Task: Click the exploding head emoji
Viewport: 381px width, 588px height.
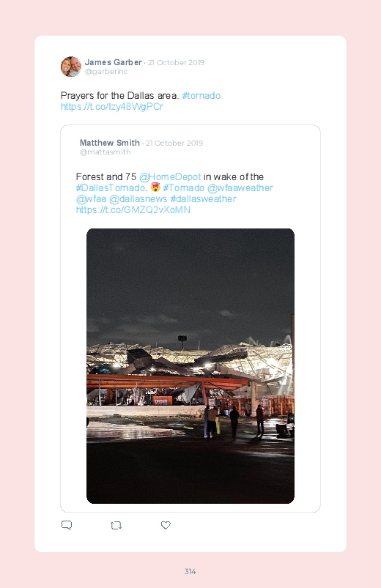Action: [155, 187]
